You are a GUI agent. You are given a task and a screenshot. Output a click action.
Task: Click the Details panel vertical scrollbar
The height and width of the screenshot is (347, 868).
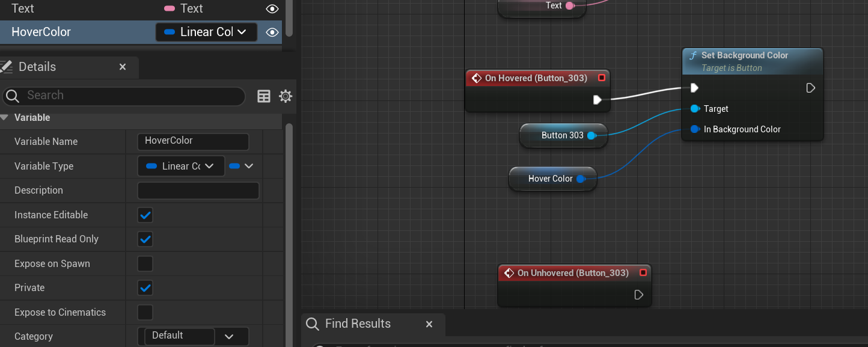coord(289,235)
